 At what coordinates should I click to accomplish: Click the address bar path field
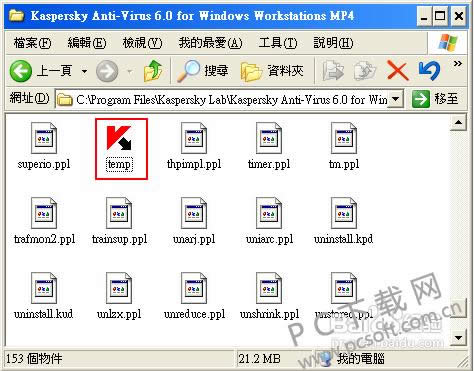click(x=229, y=99)
